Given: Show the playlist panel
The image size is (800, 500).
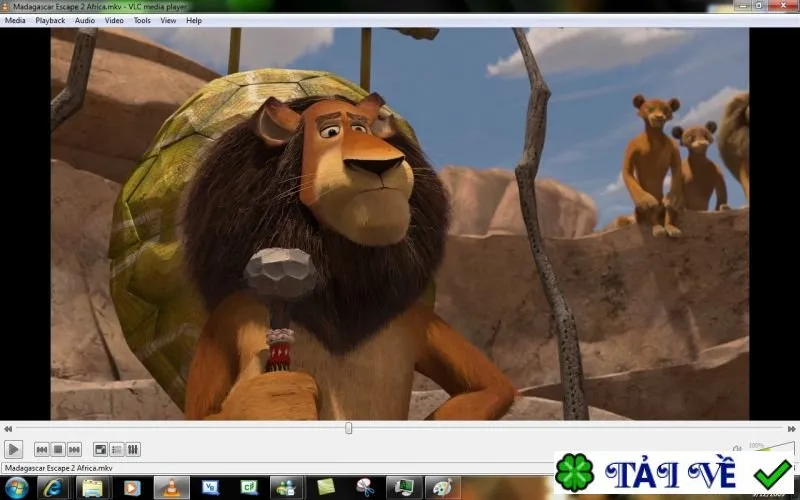Looking at the screenshot, I should (x=117, y=449).
